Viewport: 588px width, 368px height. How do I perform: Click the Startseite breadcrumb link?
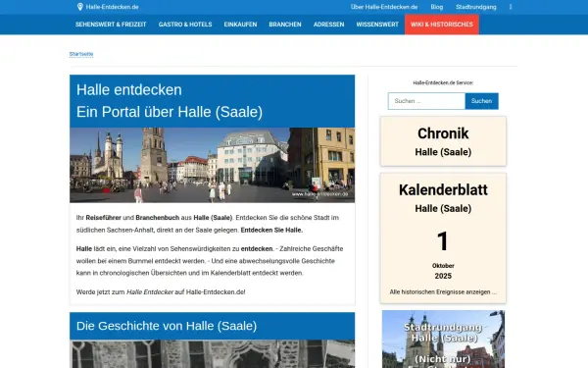tap(81, 54)
